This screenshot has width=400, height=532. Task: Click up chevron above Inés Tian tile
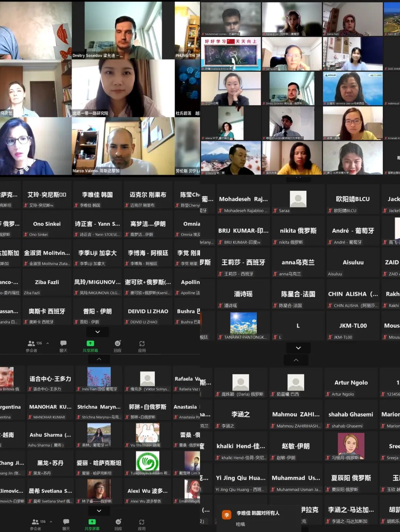pos(99,359)
